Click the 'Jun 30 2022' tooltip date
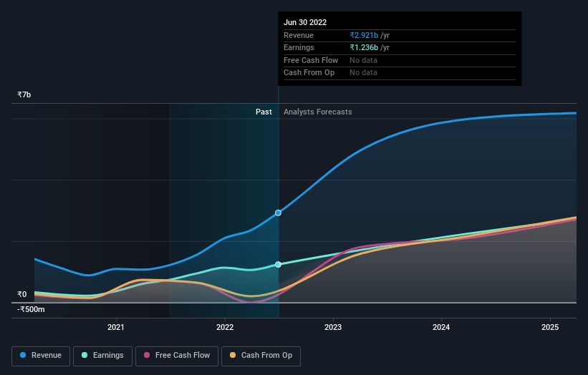Image resolution: width=588 pixels, height=375 pixels. pos(305,22)
